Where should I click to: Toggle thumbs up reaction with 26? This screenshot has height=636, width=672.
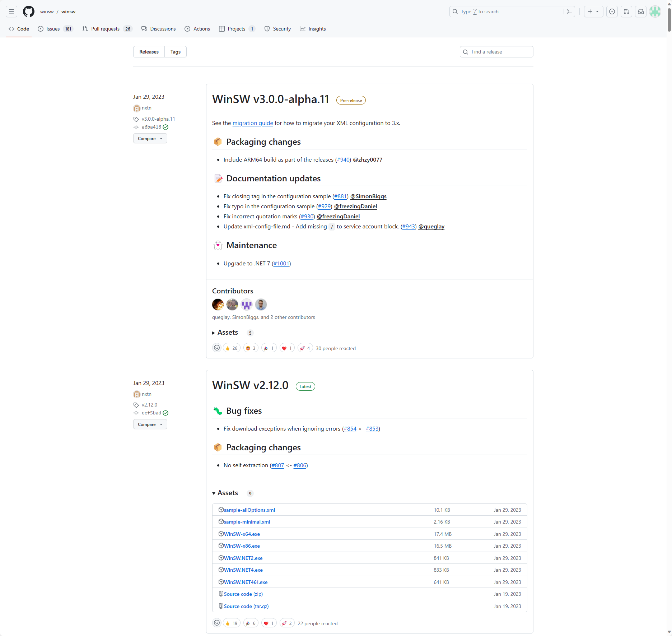pos(232,348)
